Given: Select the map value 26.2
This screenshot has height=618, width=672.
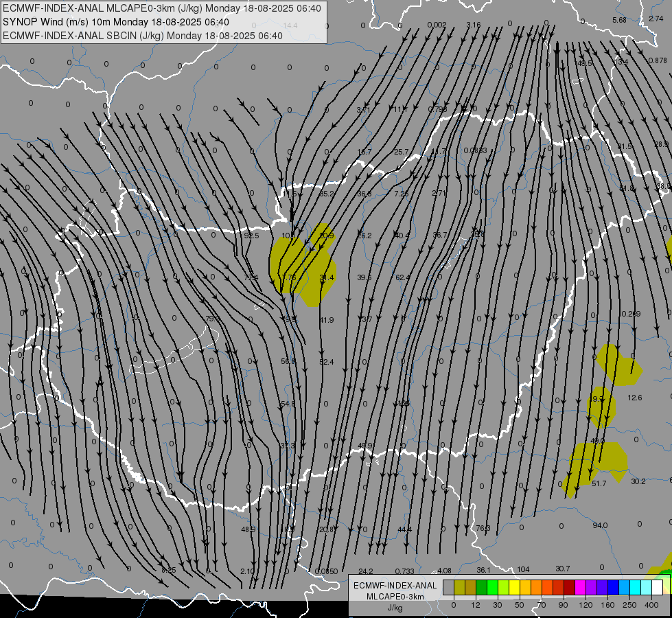Looking at the screenshot, I should point(364,236).
